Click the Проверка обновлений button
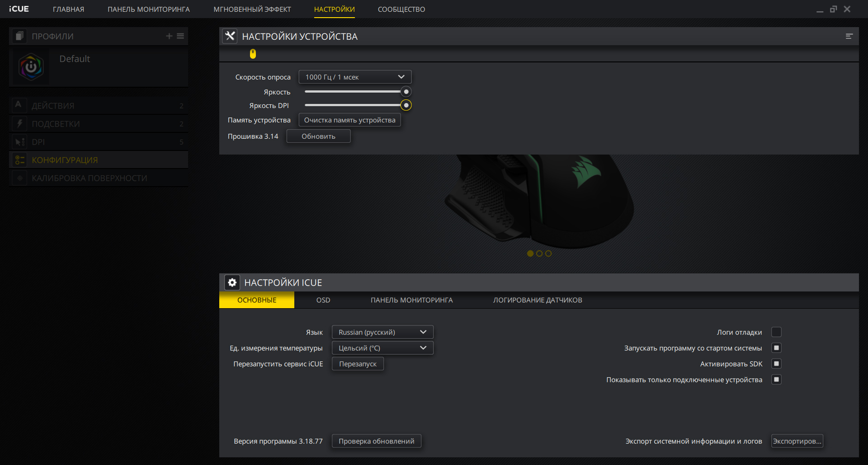868x465 pixels. (x=376, y=441)
